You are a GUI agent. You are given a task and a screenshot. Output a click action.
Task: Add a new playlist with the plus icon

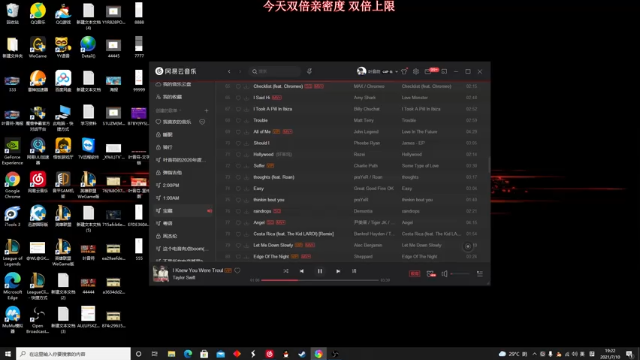tap(206, 111)
